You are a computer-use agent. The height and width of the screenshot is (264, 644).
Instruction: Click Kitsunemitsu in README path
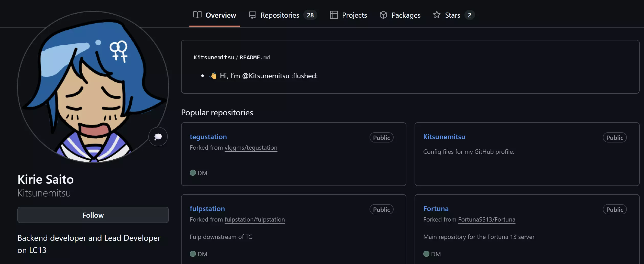click(214, 57)
